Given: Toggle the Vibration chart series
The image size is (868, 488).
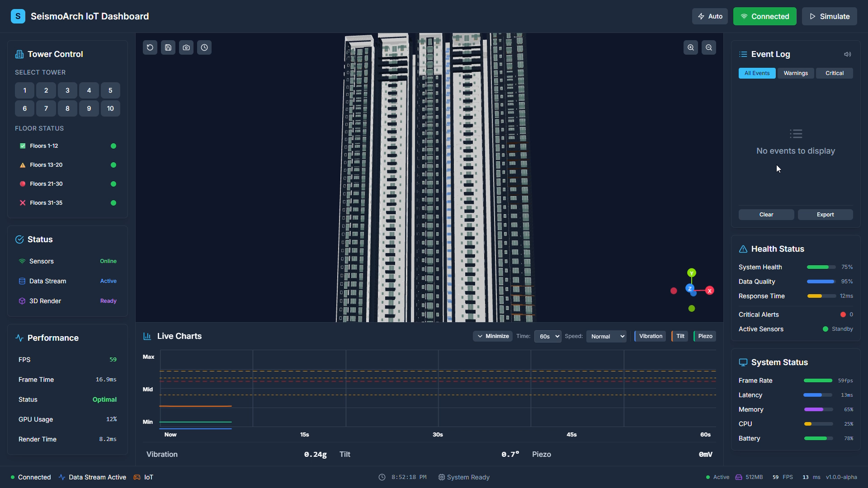Looking at the screenshot, I should (x=651, y=336).
